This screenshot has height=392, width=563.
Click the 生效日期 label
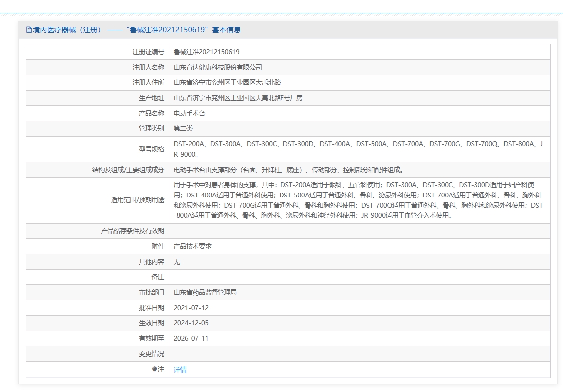point(152,323)
